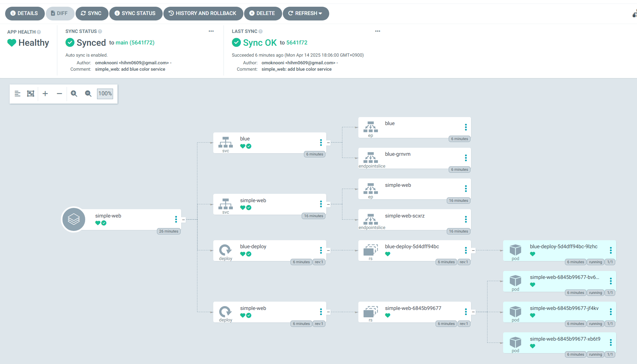
Task: Click the blue-deploy deployment icon
Action: (225, 249)
